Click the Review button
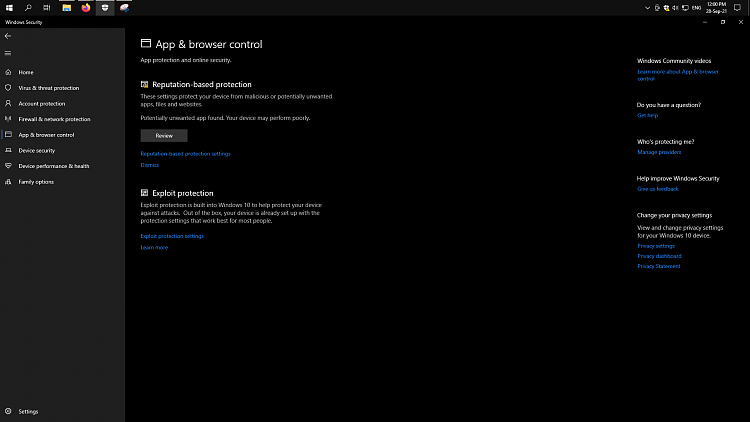This screenshot has height=422, width=750. tap(164, 135)
